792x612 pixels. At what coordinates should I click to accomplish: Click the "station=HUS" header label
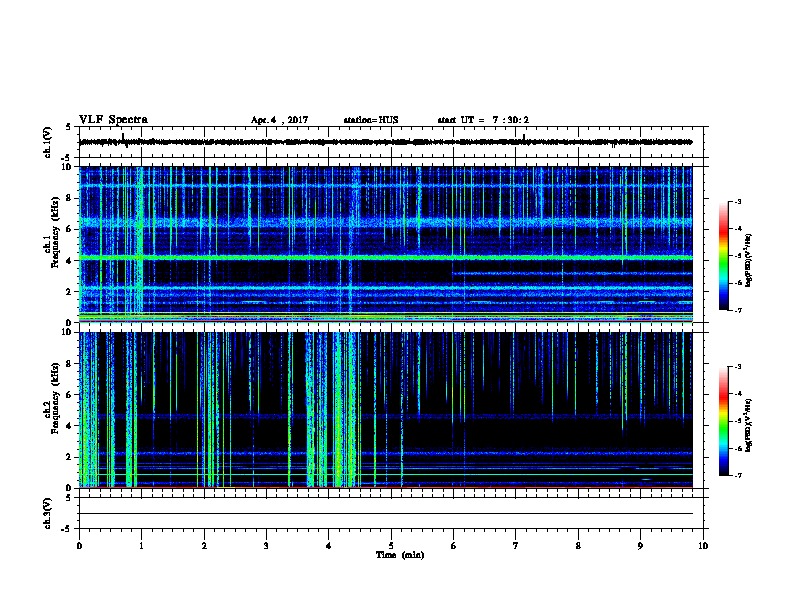point(371,120)
